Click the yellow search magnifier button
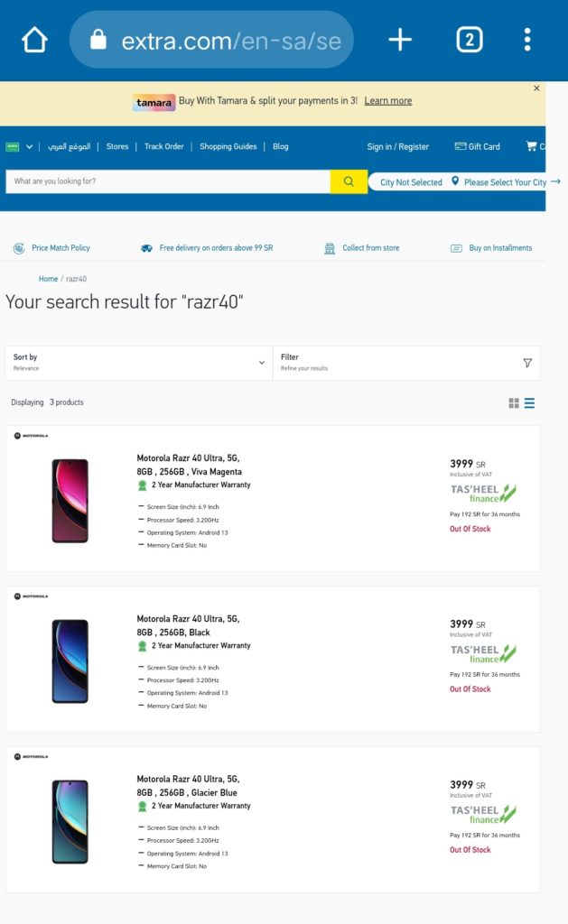 349,181
